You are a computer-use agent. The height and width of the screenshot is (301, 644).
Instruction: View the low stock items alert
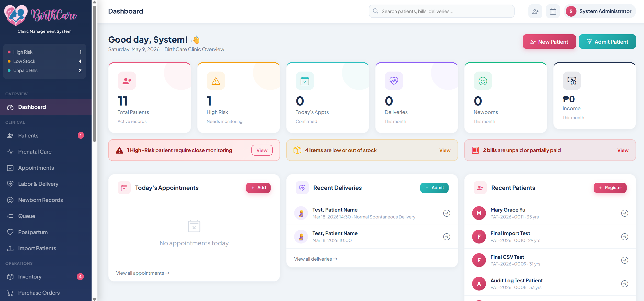(445, 150)
